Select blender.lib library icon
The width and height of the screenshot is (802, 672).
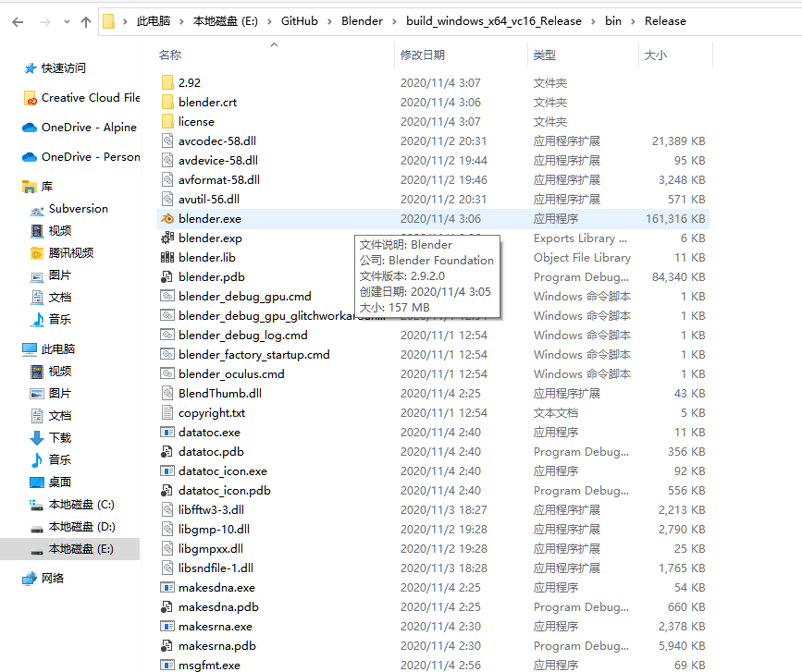[x=167, y=258]
